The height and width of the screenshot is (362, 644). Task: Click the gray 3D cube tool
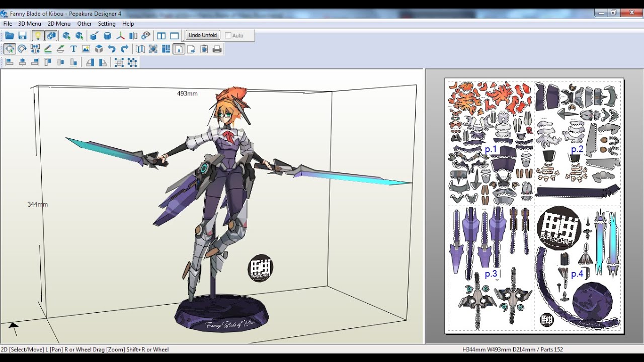(99, 49)
